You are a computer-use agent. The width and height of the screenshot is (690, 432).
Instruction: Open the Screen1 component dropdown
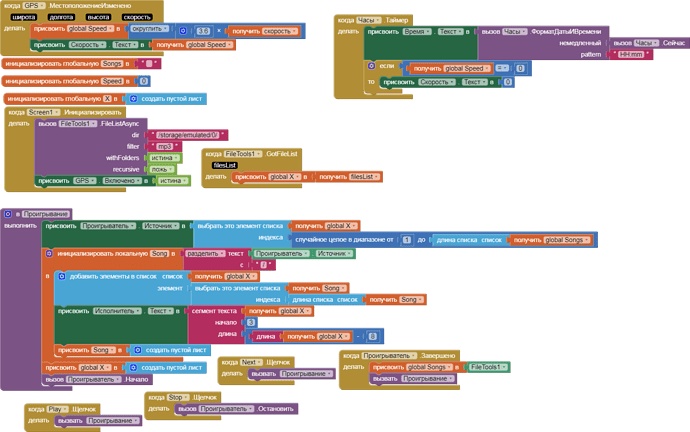coord(43,112)
